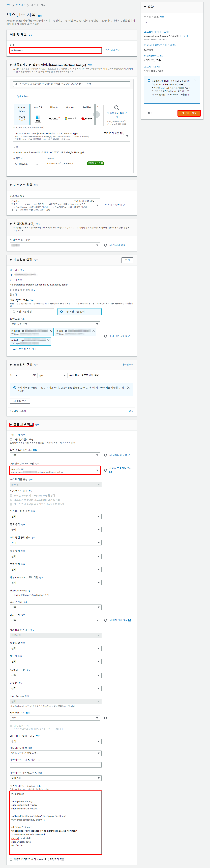Choose the macOS AMI tile

click(38, 114)
